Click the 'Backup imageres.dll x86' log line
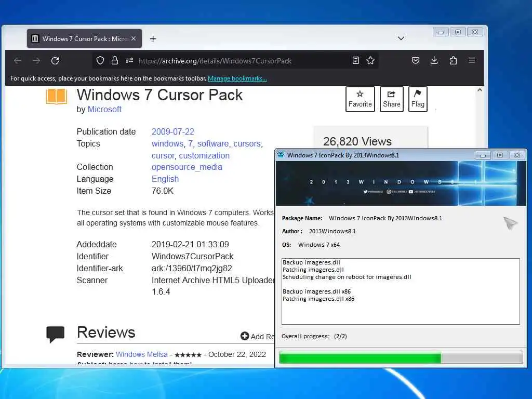 tap(316, 291)
